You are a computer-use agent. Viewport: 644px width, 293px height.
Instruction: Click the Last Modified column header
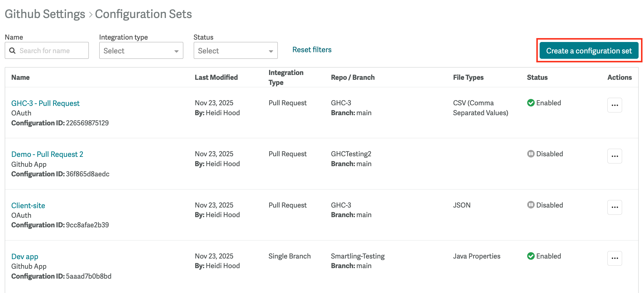[216, 77]
